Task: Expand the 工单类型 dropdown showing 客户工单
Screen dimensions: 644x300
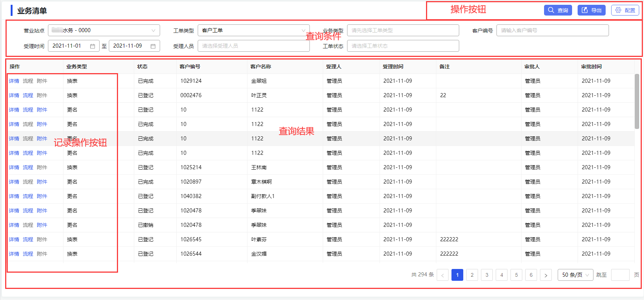Action: [254, 30]
